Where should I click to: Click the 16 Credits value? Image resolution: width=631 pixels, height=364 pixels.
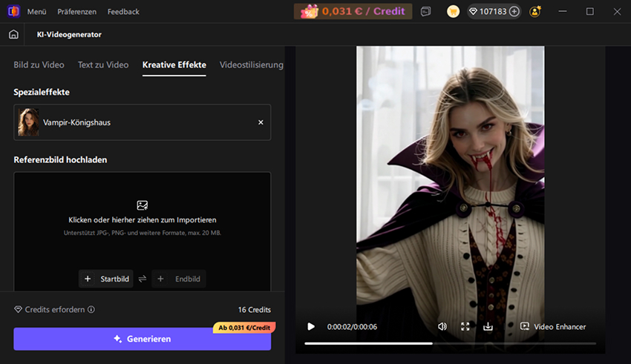255,310
